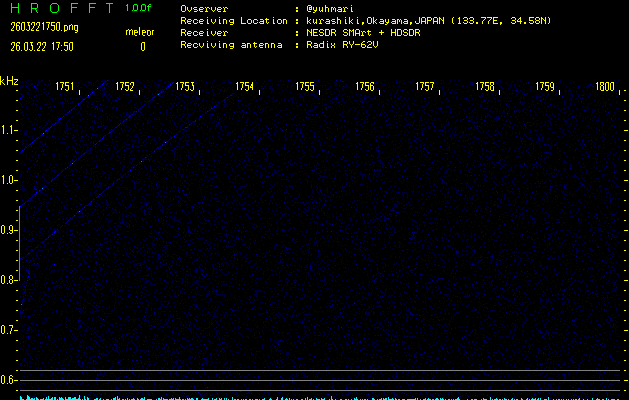Click the meteor count value 0

[x=142, y=46]
